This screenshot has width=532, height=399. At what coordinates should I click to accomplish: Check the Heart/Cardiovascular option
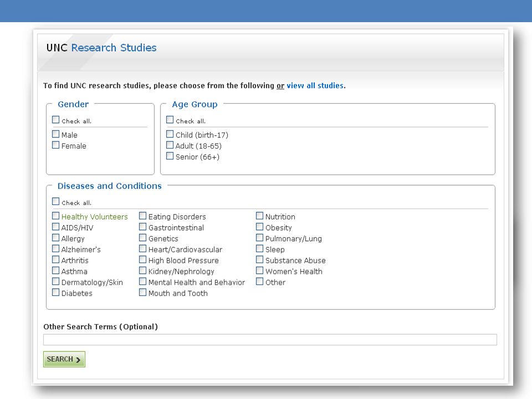click(142, 249)
